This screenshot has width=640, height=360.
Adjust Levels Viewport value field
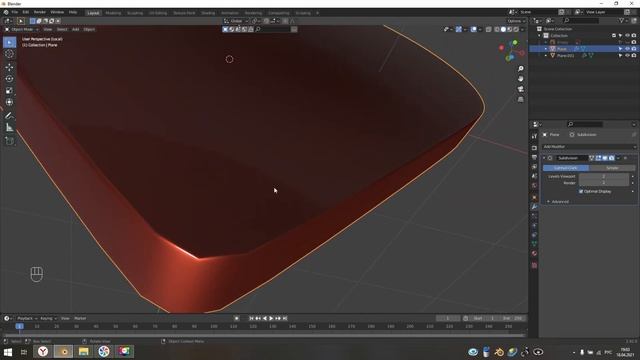coord(604,176)
